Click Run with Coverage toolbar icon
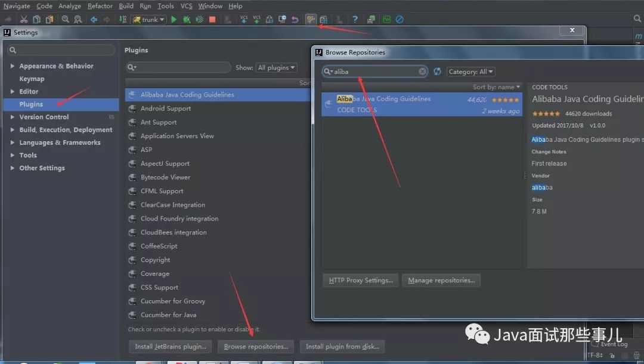 (199, 19)
